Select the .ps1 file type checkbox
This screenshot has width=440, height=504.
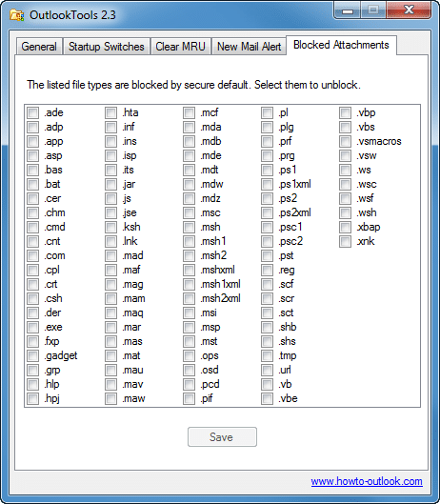(267, 170)
